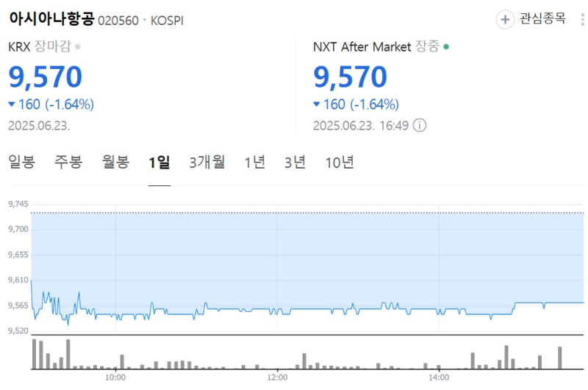The image size is (588, 390).
Task: Click the 9,700 y-axis label
Action: click(18, 230)
